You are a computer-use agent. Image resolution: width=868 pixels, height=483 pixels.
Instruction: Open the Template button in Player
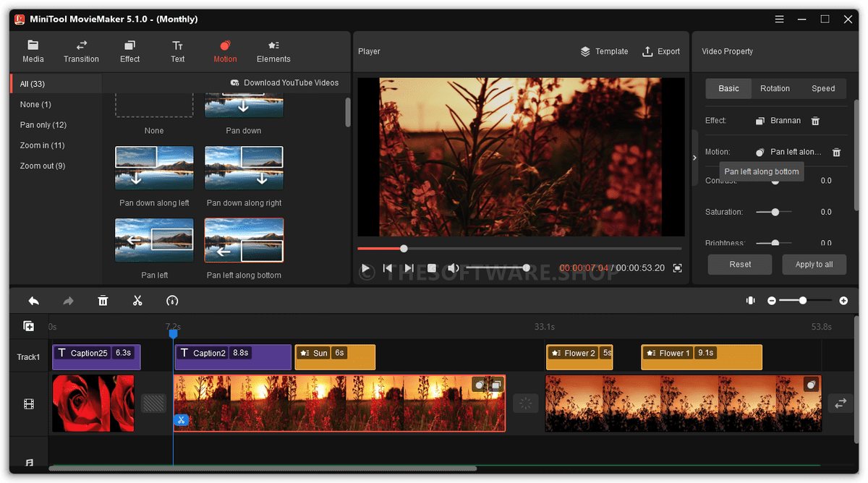click(x=604, y=51)
